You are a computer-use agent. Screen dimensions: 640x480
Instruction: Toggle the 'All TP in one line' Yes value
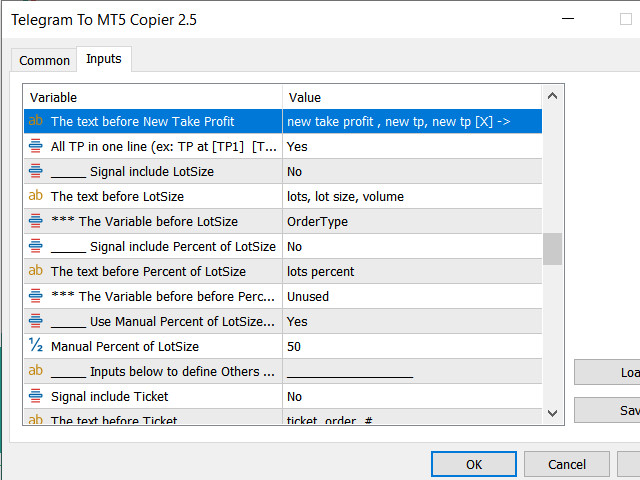coord(410,146)
